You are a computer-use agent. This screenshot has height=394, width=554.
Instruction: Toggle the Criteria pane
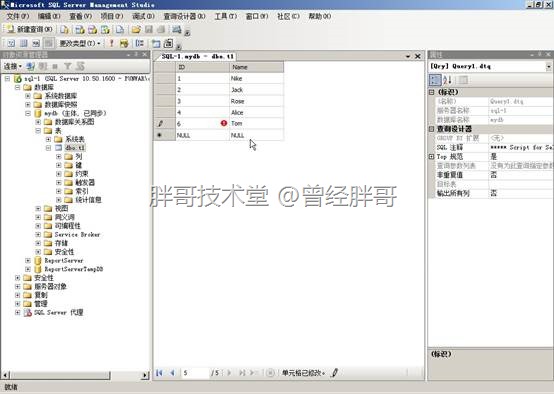(24, 43)
